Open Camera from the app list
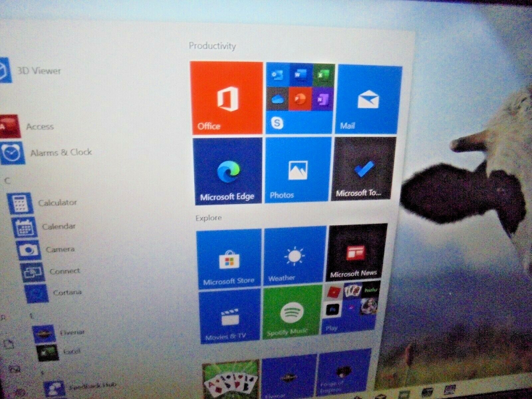The width and height of the screenshot is (532, 399). [46, 250]
